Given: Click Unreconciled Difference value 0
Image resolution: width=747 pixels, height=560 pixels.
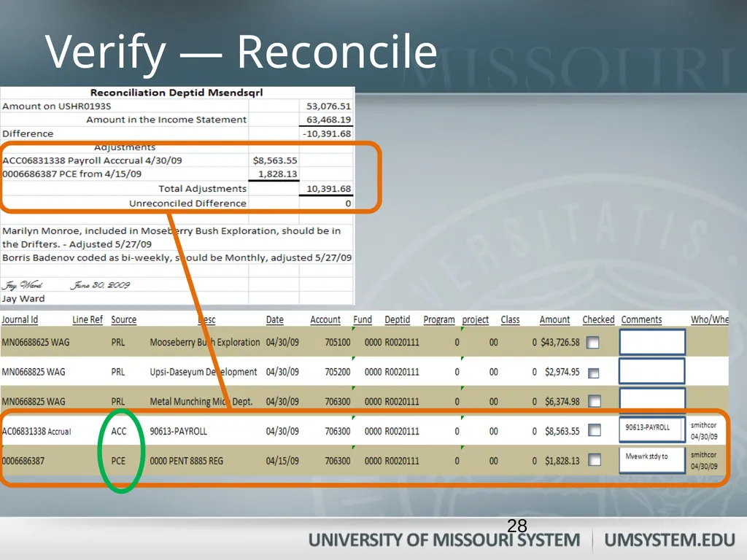Looking at the screenshot, I should pyautogui.click(x=348, y=203).
